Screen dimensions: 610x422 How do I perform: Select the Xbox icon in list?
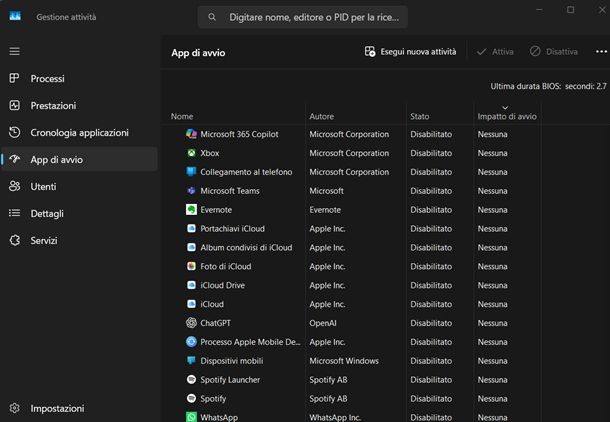click(191, 153)
